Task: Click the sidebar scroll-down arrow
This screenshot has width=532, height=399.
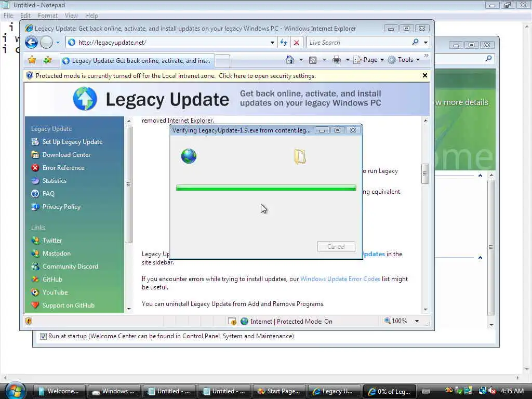Action: pyautogui.click(x=129, y=309)
